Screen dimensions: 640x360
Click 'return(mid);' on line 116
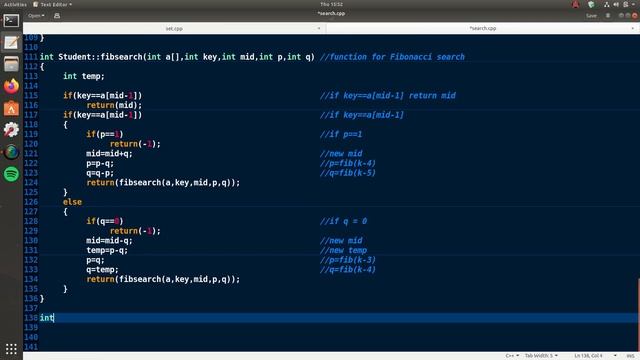114,105
